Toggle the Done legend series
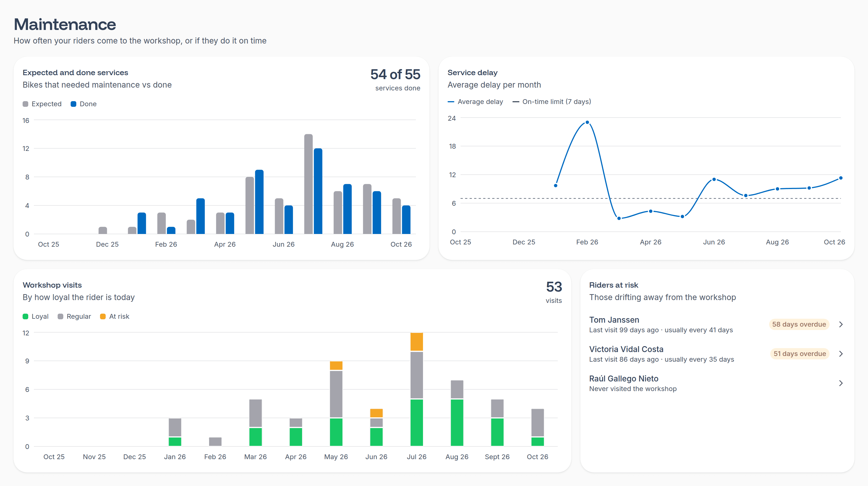 click(84, 104)
